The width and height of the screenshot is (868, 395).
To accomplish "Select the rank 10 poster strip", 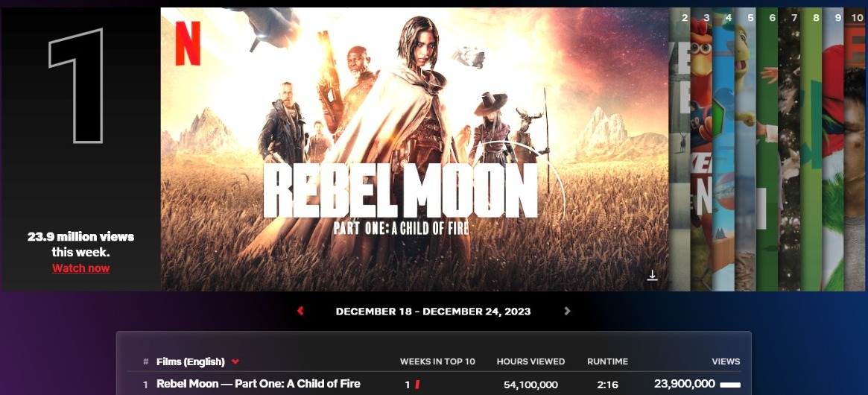I will point(856,149).
